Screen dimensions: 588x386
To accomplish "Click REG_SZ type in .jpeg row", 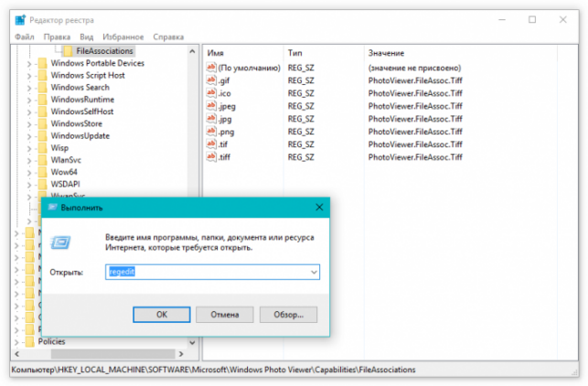I will click(x=301, y=106).
